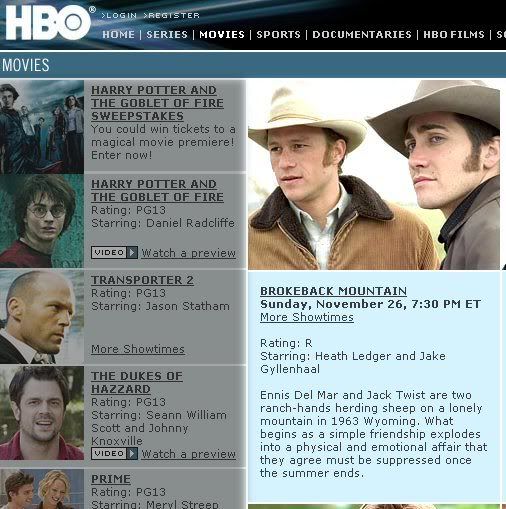Open the Series menu item
This screenshot has width=506, height=509.
[167, 35]
